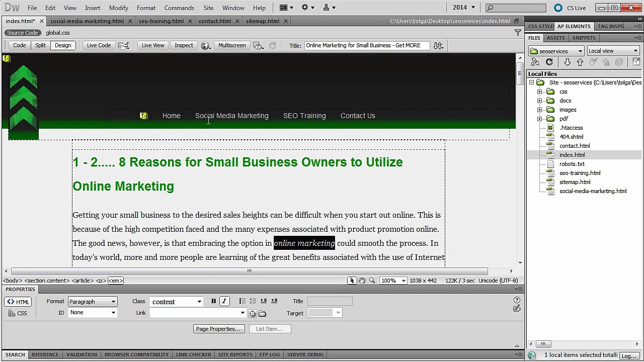
Task: Open the Modify menu
Action: [x=119, y=8]
